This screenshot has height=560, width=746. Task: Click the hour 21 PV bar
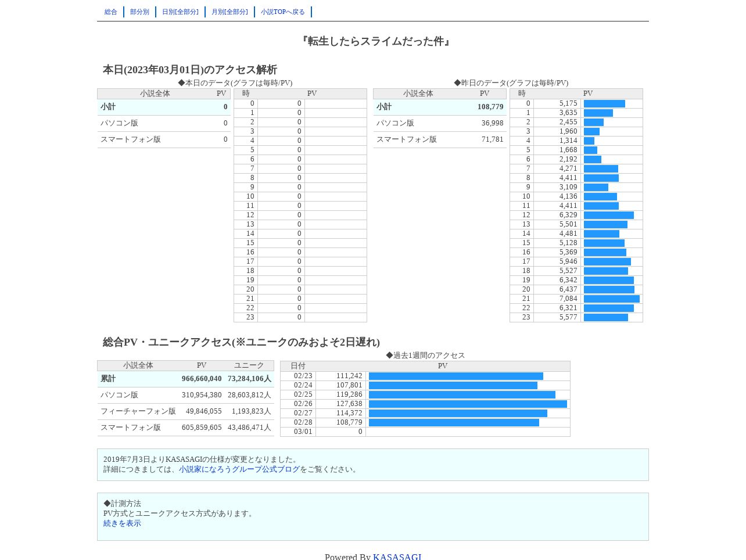click(x=612, y=299)
